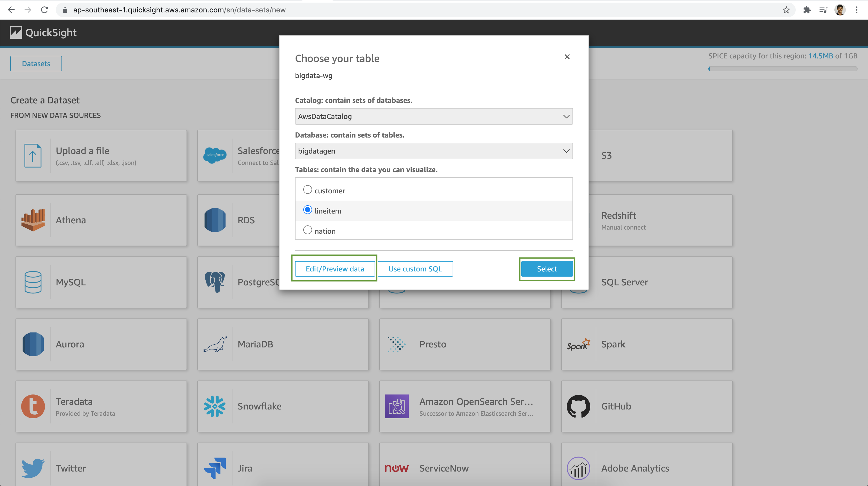The image size is (868, 486).
Task: Click the MariaDB seal icon
Action: pyautogui.click(x=215, y=344)
